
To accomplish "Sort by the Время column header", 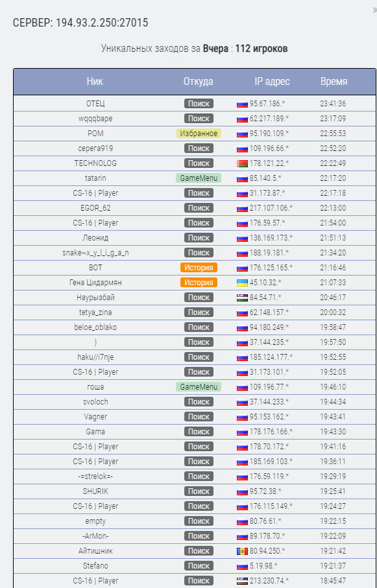I will (x=334, y=82).
